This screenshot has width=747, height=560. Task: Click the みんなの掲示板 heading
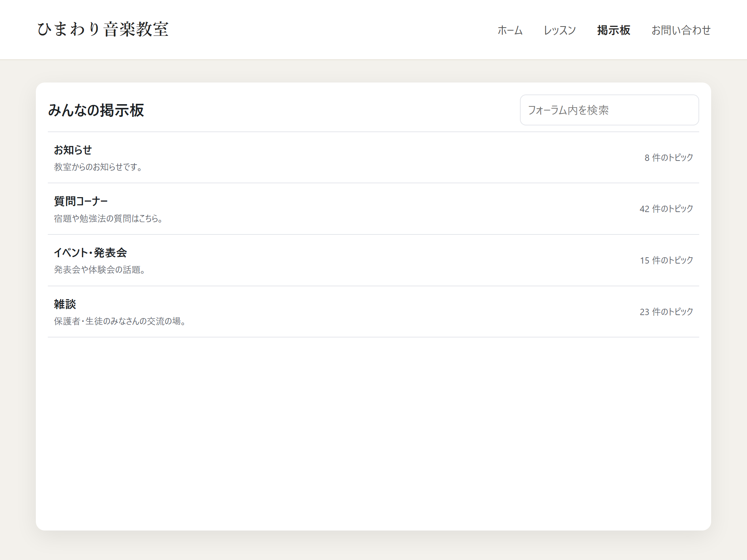click(96, 110)
